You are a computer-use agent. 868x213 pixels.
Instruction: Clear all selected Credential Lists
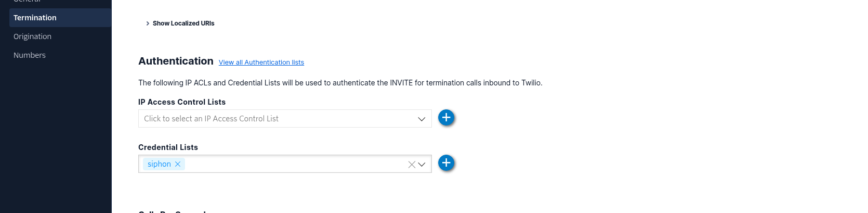pyautogui.click(x=411, y=165)
